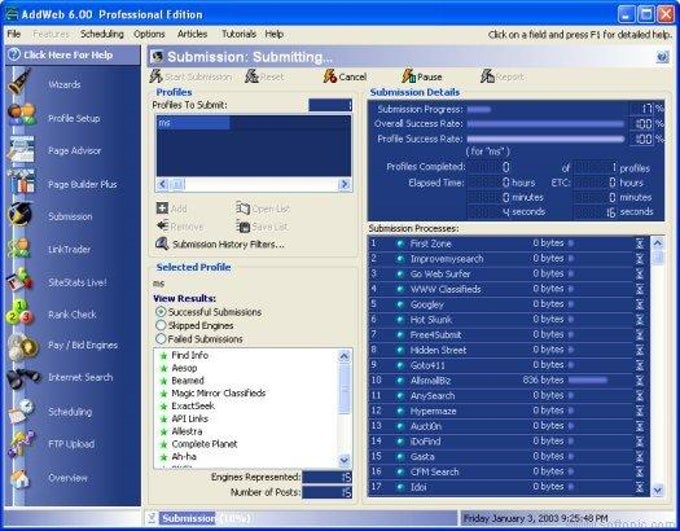Click the Number of Posts value field
Viewport: 680px width, 531px height.
click(x=327, y=492)
